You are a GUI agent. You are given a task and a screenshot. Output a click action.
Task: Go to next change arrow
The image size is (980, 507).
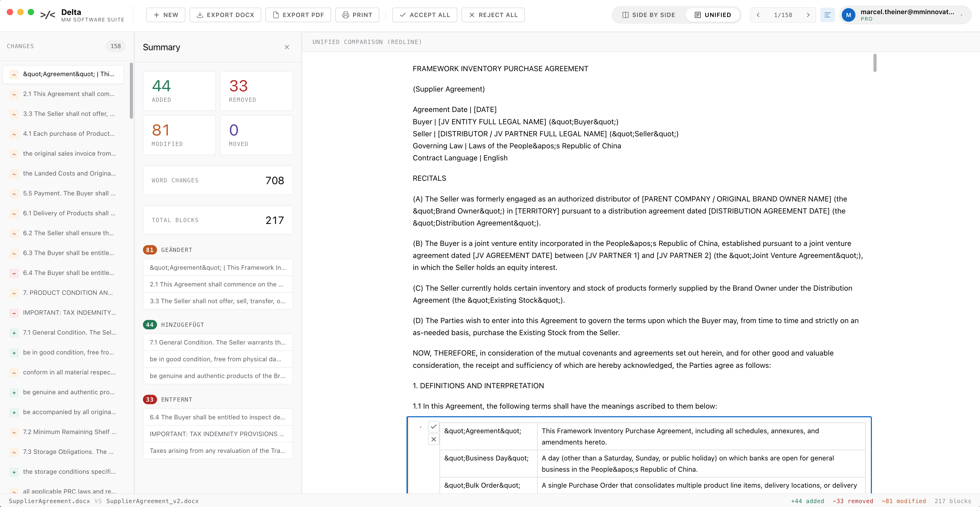tap(808, 15)
